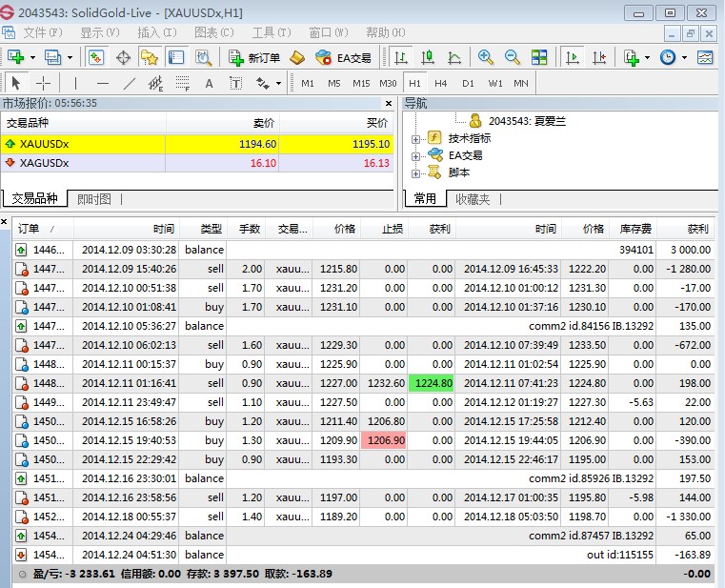Viewport: 725px width, 588px height.
Task: Switch to M1 timeframe
Action: (x=308, y=83)
